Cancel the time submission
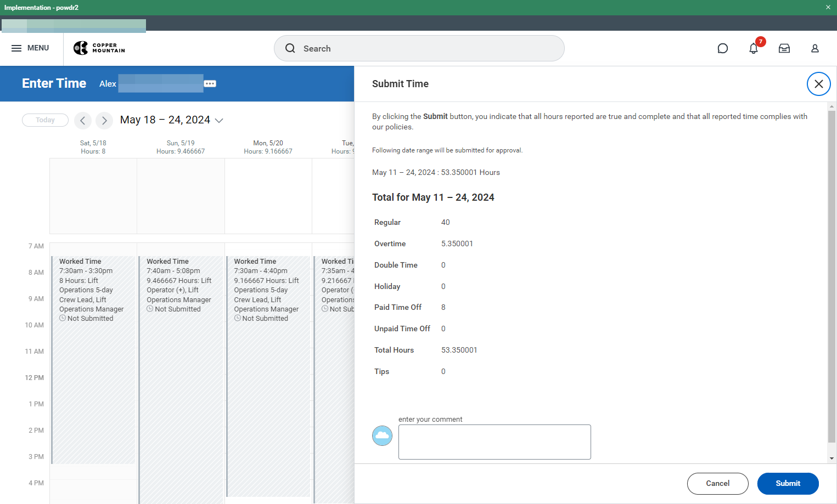The width and height of the screenshot is (837, 504). point(718,484)
